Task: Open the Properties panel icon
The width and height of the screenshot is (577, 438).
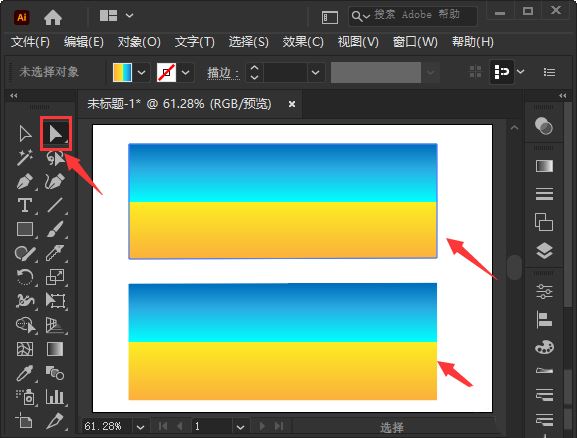Action: click(x=544, y=291)
